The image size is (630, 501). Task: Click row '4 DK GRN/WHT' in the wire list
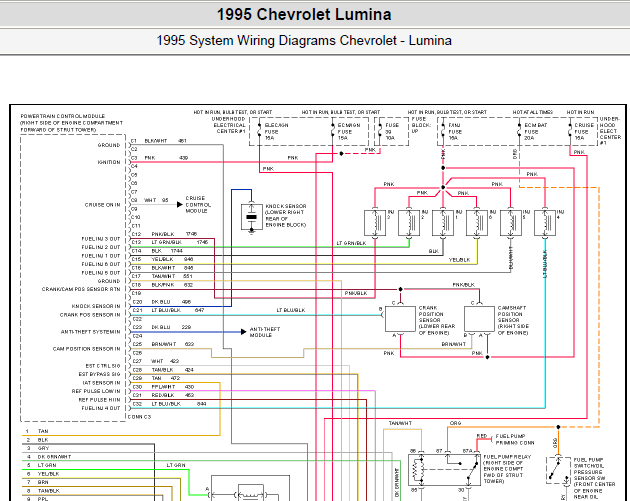(x=48, y=457)
